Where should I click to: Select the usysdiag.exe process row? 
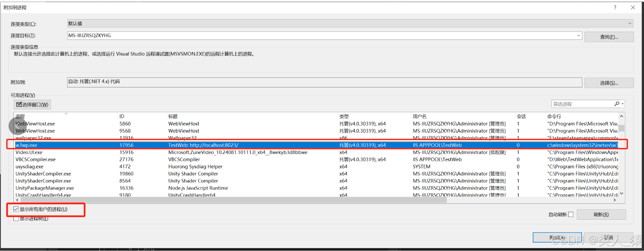[x=316, y=167]
